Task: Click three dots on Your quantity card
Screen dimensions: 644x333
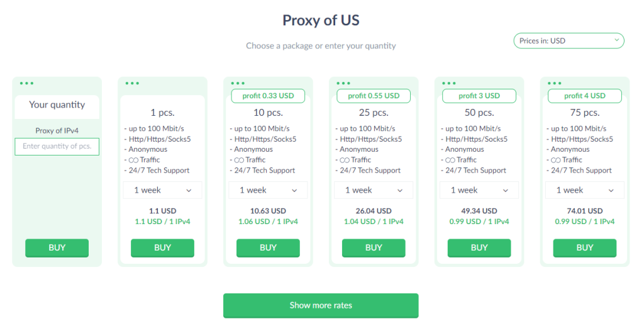Action: (x=26, y=83)
